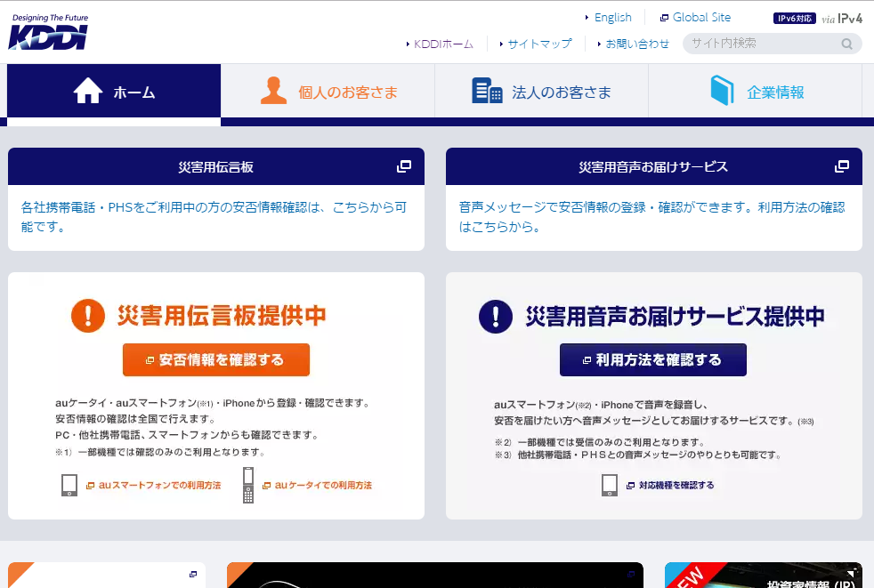Image resolution: width=874 pixels, height=588 pixels.
Task: Open auスマートフォンでの利用方法 link
Action: [159, 486]
